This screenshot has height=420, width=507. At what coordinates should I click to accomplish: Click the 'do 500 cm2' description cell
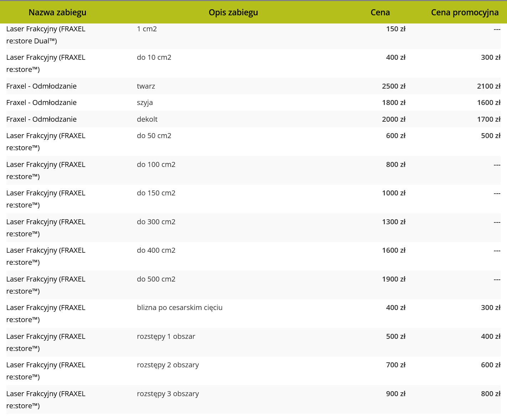[x=156, y=279]
